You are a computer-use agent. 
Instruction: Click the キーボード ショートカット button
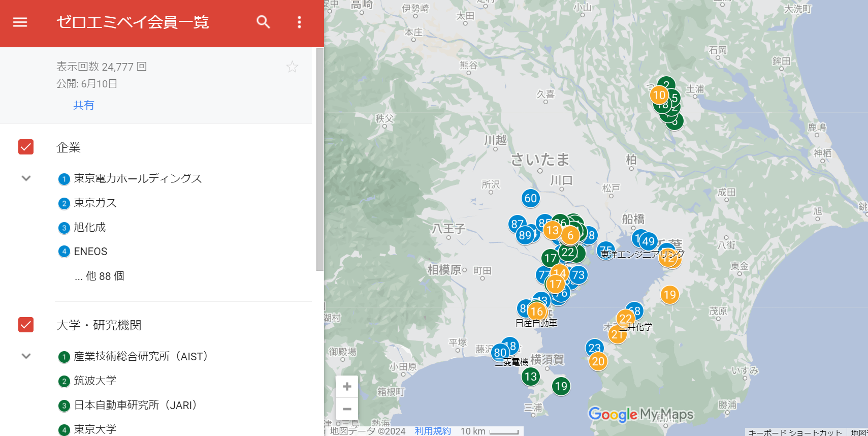[795, 432]
